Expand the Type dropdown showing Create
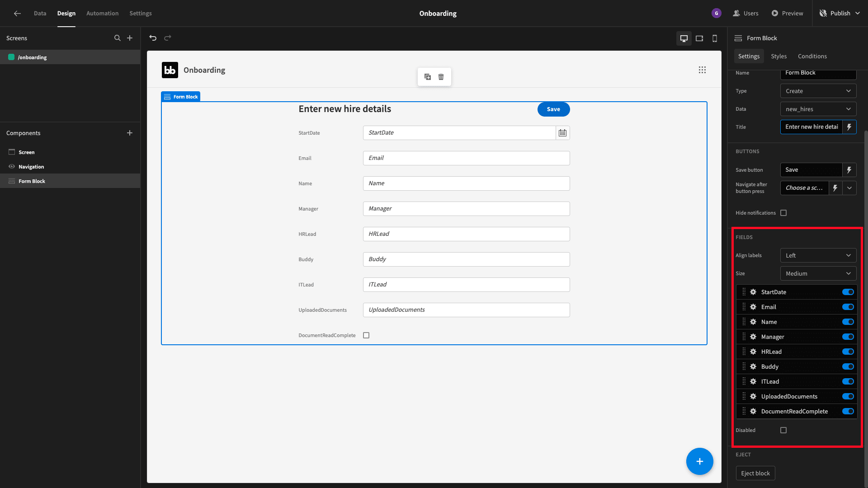The height and width of the screenshot is (488, 868). [818, 91]
